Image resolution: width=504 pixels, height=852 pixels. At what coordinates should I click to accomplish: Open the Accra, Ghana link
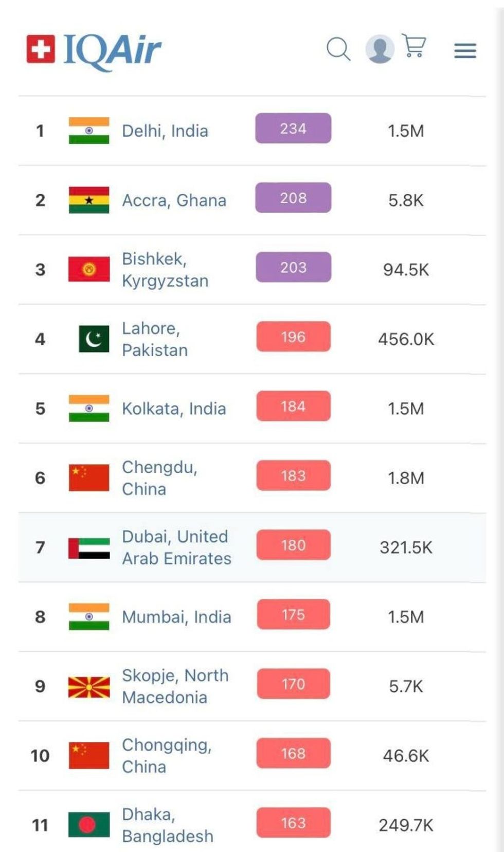coord(174,201)
